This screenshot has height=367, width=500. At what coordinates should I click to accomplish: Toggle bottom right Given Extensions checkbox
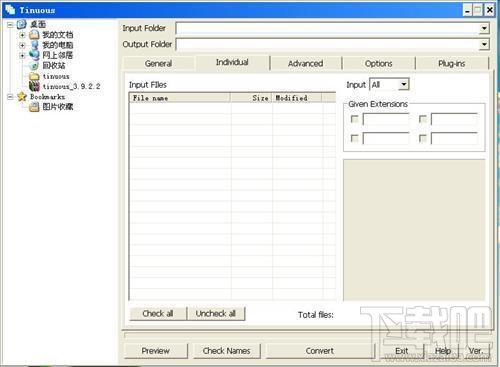(x=423, y=138)
